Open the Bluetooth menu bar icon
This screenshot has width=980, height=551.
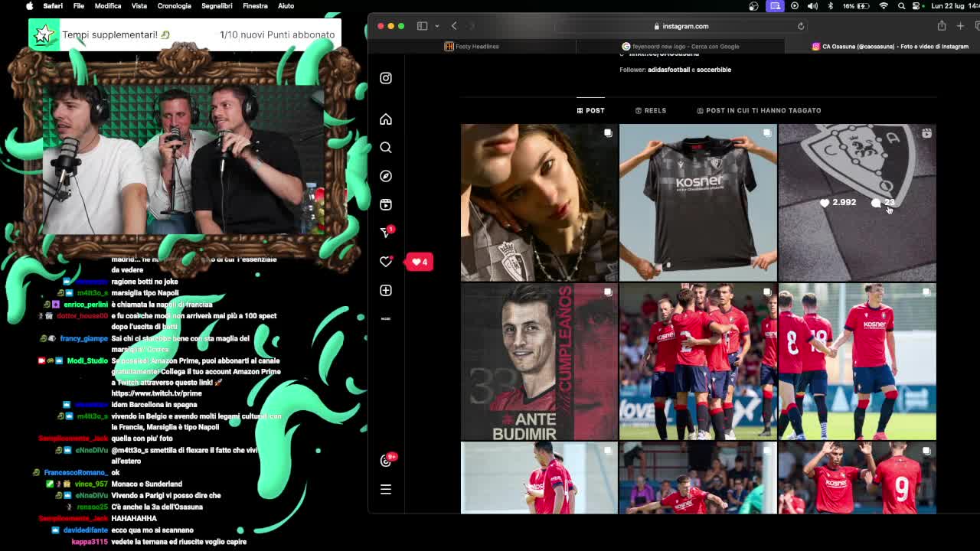click(831, 6)
